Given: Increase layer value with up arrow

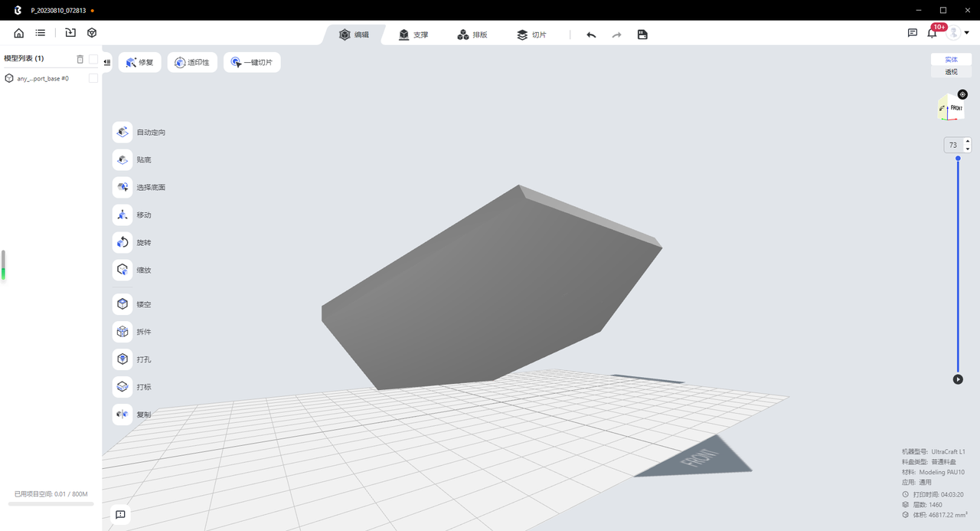Looking at the screenshot, I should pos(968,141).
